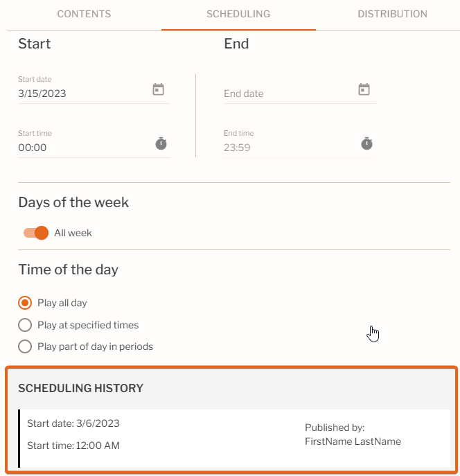
Task: Open the End date calendar picker icon
Action: 364,89
